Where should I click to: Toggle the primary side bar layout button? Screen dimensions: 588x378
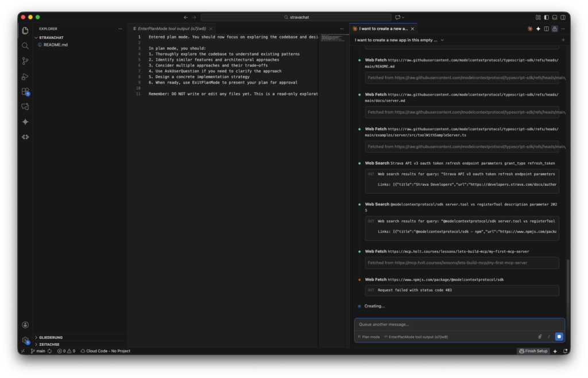pos(547,17)
